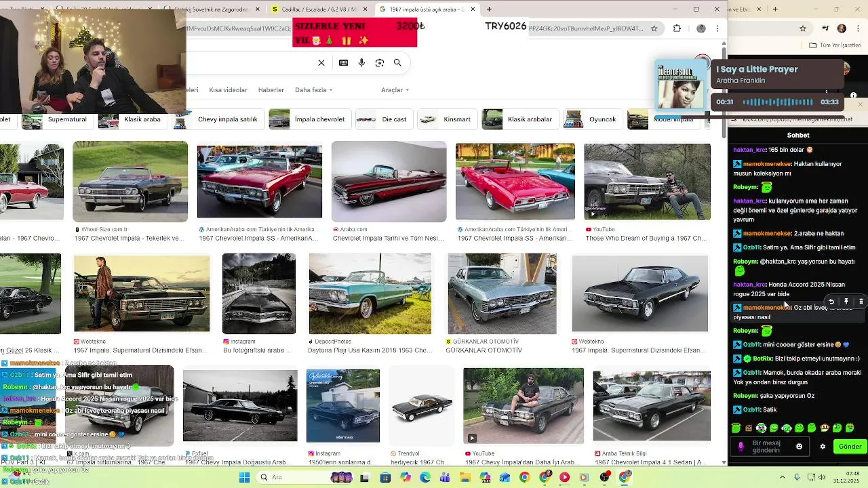The height and width of the screenshot is (488, 868).
Task: Open chat settings gear icon
Action: tap(823, 447)
